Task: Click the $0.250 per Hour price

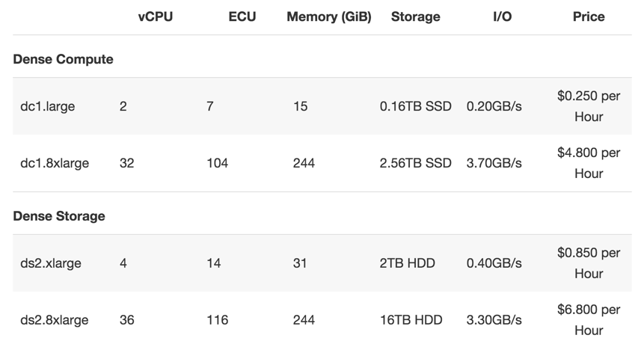Action: [x=589, y=106]
